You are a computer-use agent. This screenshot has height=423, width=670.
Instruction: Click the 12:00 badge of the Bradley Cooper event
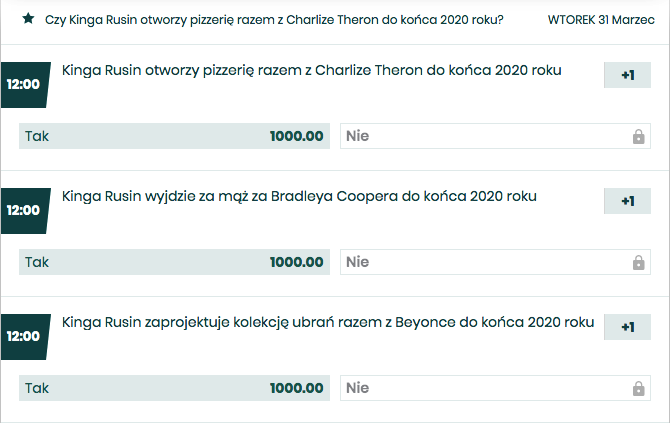click(x=23, y=210)
